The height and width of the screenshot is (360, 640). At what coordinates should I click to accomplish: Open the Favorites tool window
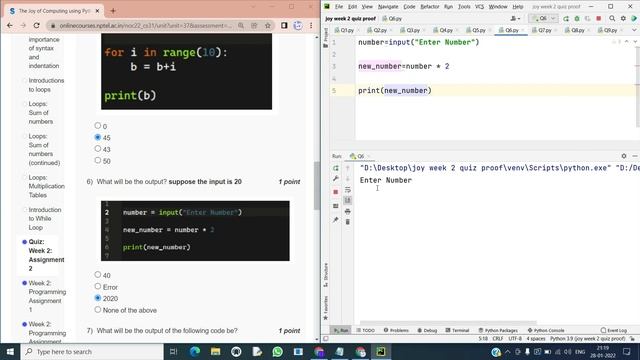[326, 308]
